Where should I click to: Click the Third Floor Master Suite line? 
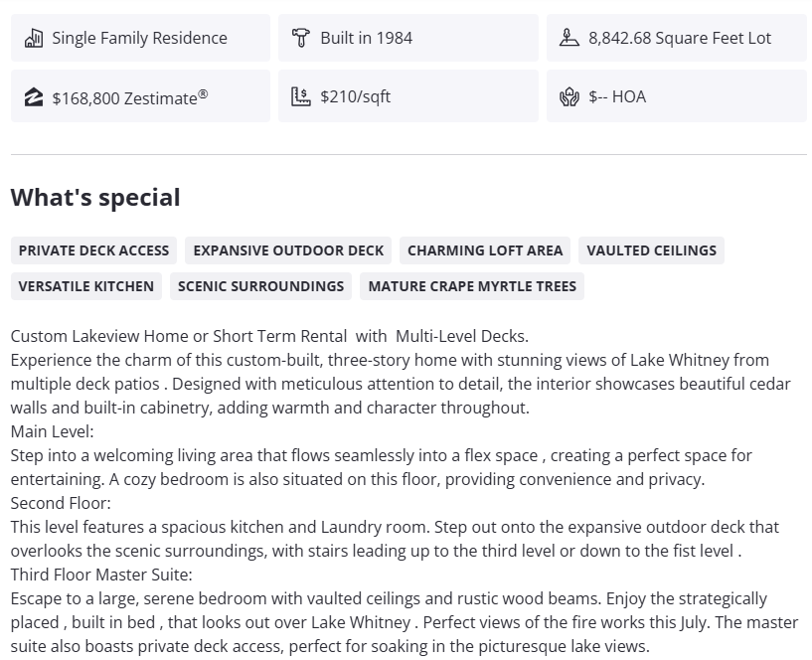pyautogui.click(x=101, y=575)
